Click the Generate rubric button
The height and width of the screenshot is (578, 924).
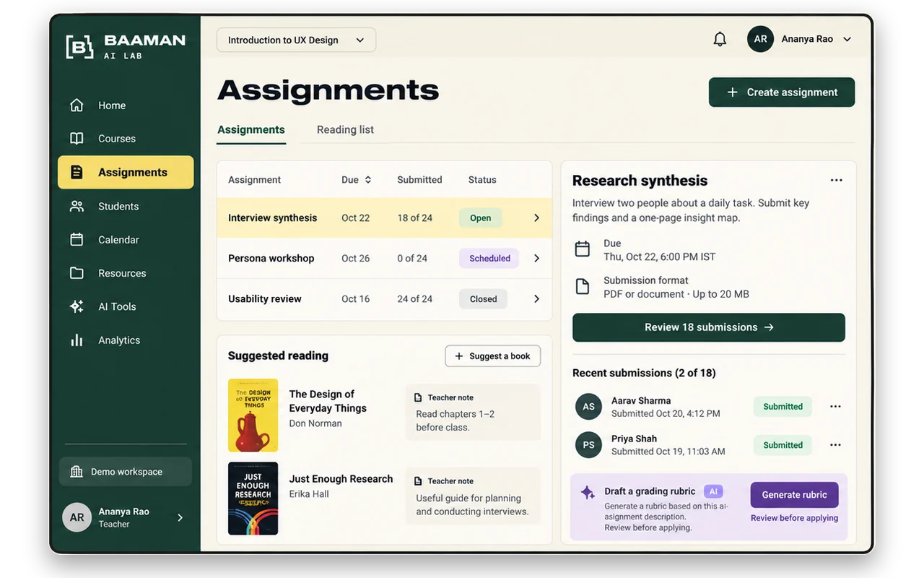795,495
